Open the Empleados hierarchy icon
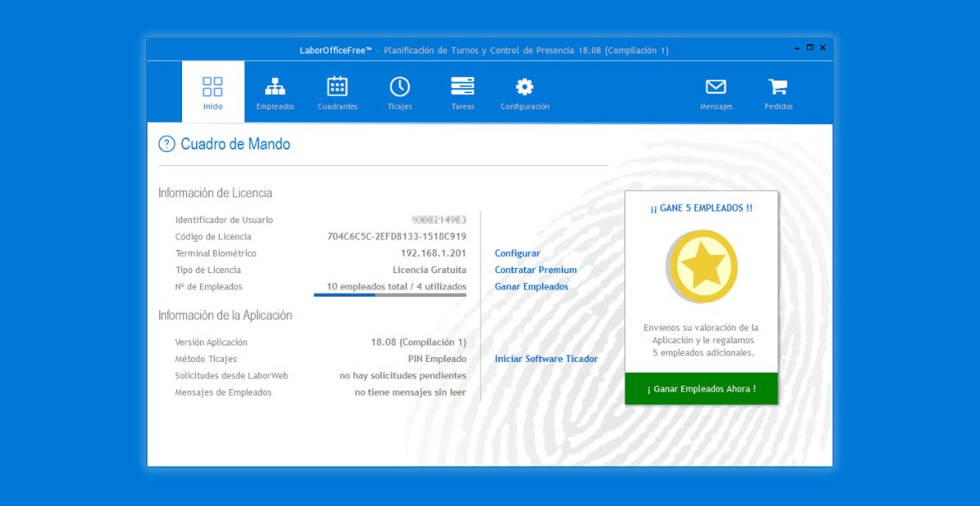 tap(275, 87)
